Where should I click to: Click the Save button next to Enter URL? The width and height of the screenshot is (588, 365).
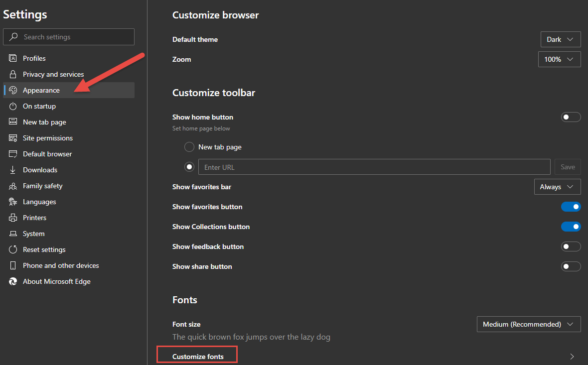point(568,167)
